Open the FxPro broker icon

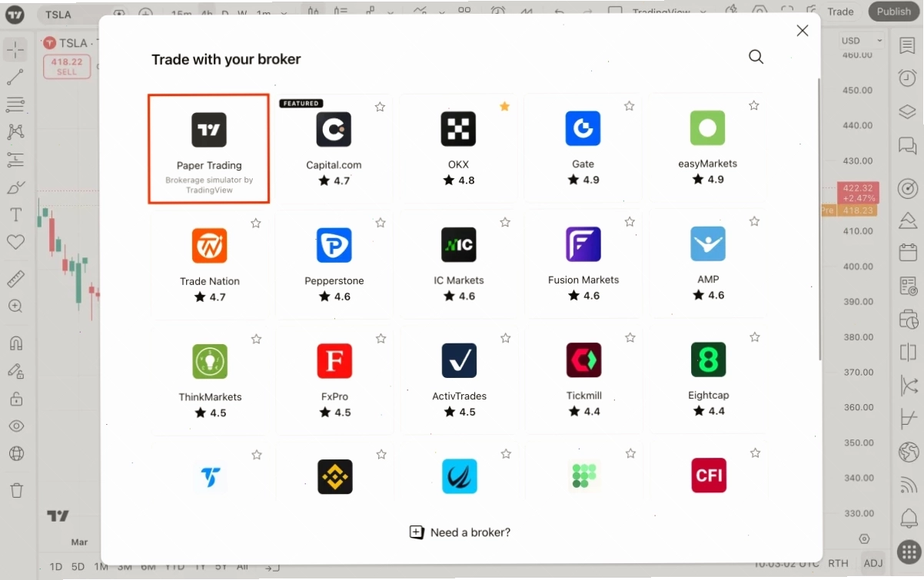click(x=334, y=361)
